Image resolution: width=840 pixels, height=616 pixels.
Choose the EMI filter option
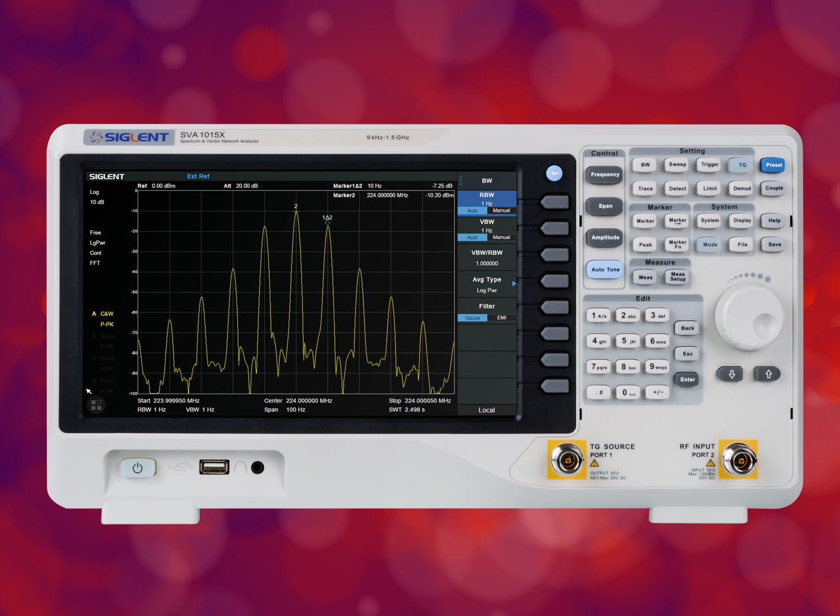pos(502,318)
